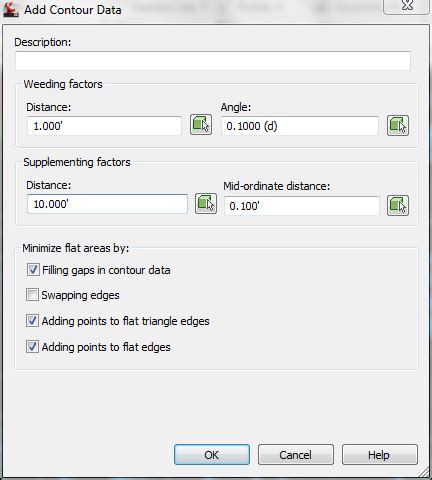Click the Angle field showing 0.1000 (d)
The image size is (432, 480).
pos(300,126)
